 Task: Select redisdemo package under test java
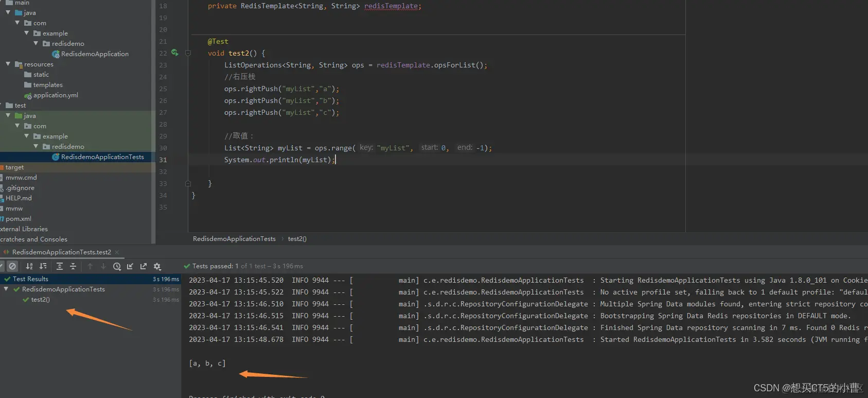point(68,147)
